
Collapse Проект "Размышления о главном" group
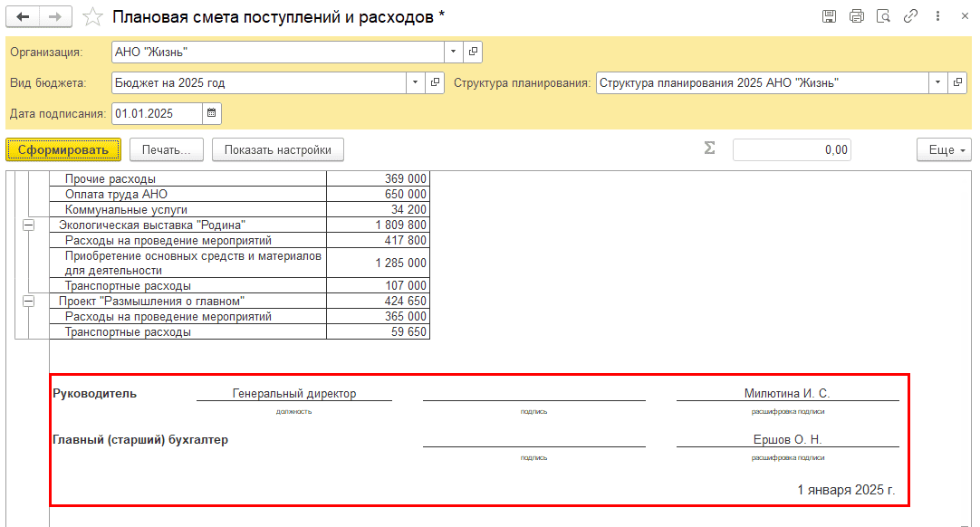pyautogui.click(x=28, y=301)
